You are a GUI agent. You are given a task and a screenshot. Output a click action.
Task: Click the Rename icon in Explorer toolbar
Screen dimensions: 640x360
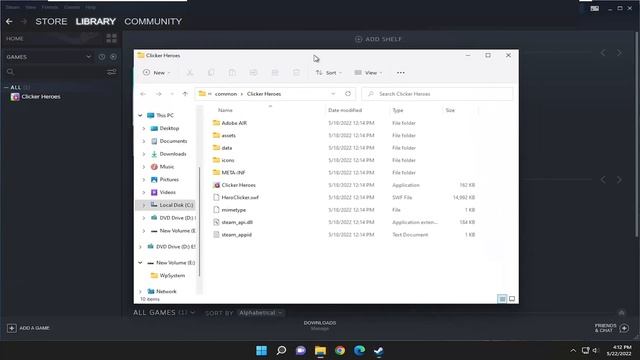point(253,73)
